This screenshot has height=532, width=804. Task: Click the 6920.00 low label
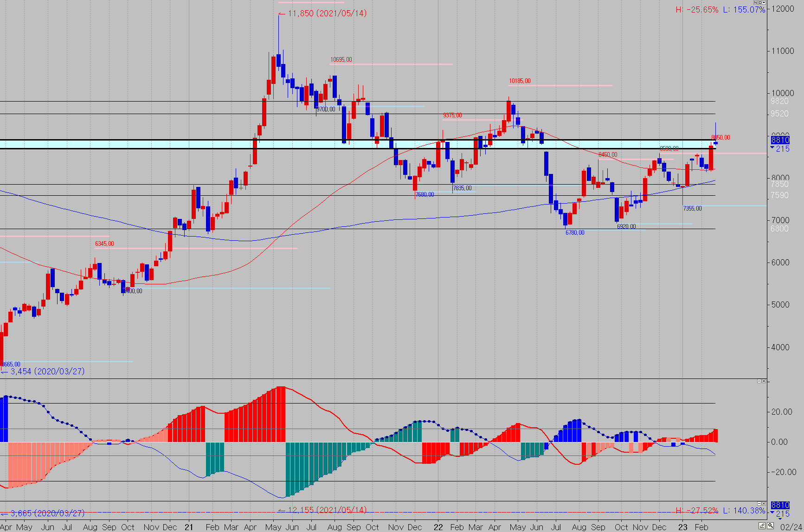point(626,227)
